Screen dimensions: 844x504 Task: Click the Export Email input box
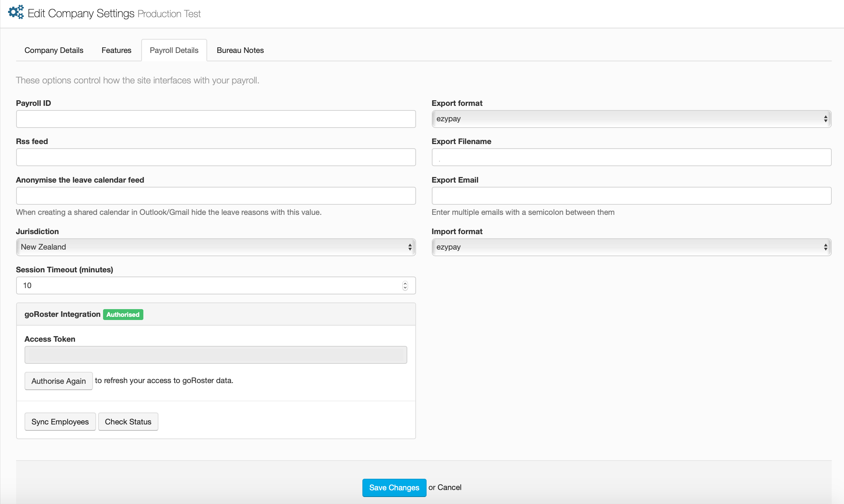[x=631, y=196]
